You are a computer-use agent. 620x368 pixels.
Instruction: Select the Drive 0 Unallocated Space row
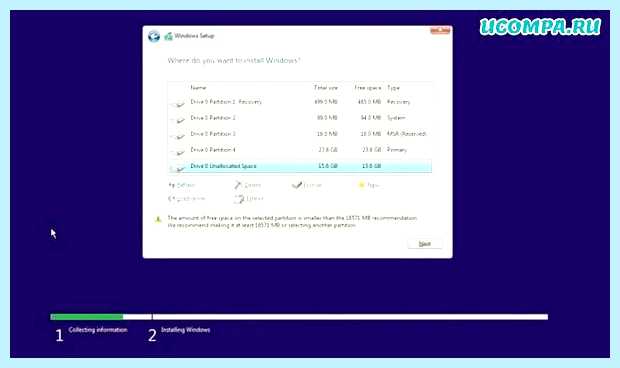click(300, 166)
